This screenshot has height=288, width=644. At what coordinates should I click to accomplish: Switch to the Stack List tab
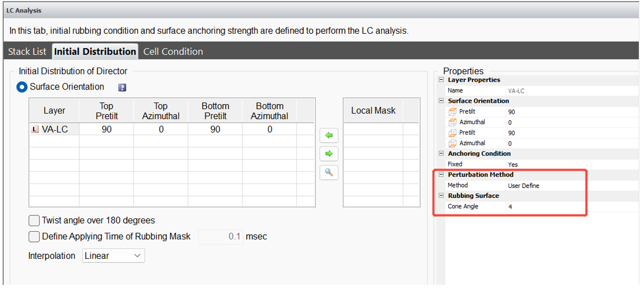27,52
